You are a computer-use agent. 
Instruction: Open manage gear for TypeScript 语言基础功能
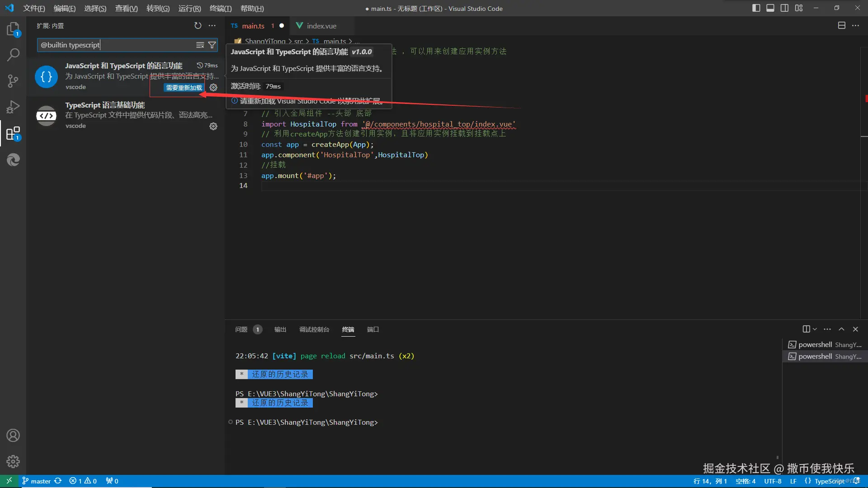coord(213,127)
